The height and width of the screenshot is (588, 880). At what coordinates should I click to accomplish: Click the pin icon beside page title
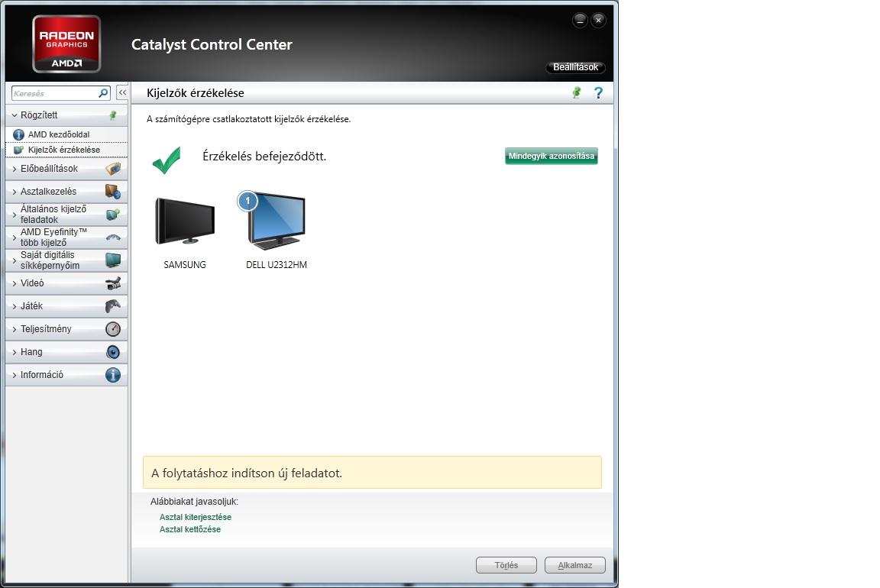577,92
